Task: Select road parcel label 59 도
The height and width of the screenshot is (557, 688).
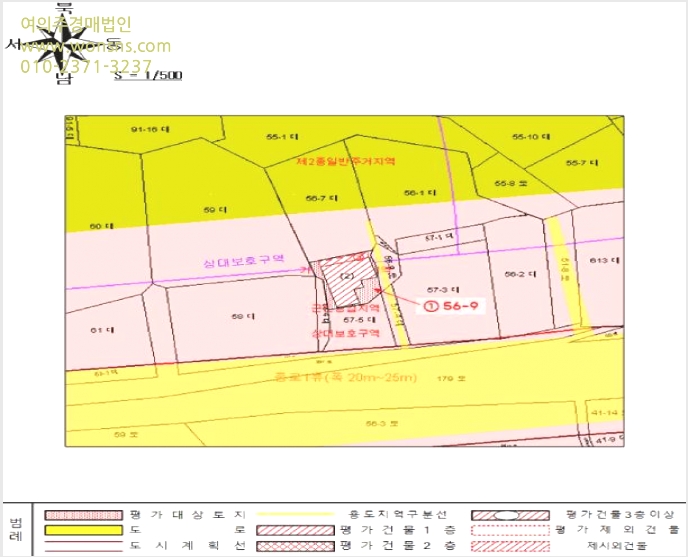Action: 125,435
